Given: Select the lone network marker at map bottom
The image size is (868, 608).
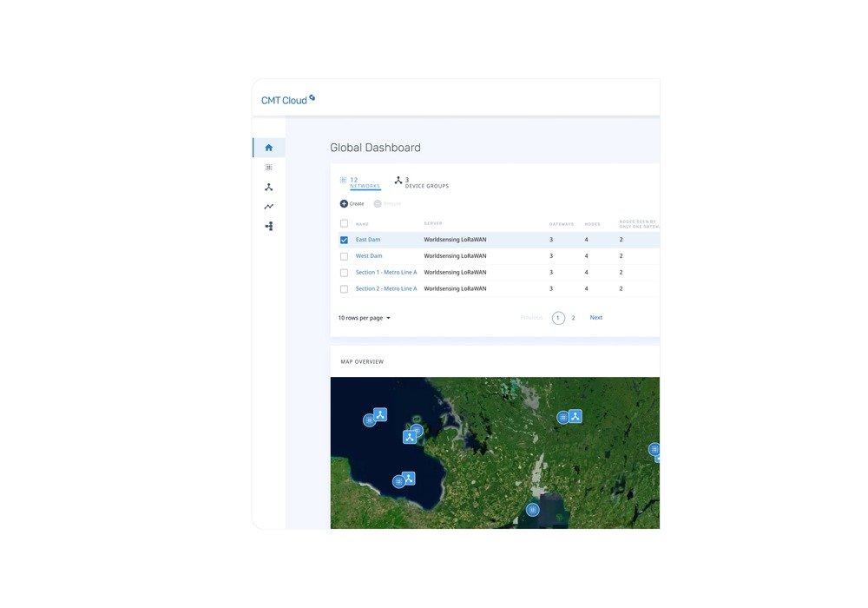Looking at the screenshot, I should point(533,510).
